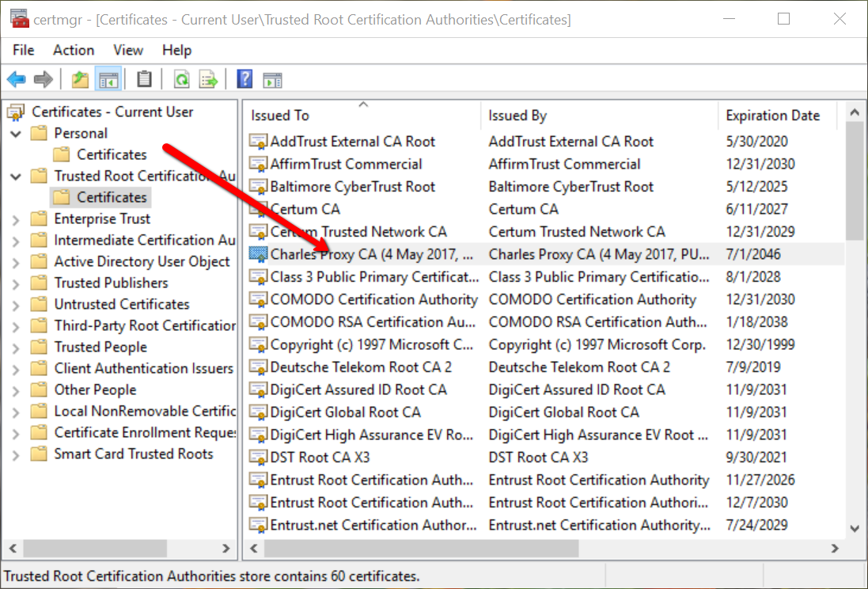The image size is (868, 589).
Task: Click the Export List toolbar icon
Action: [x=209, y=80]
